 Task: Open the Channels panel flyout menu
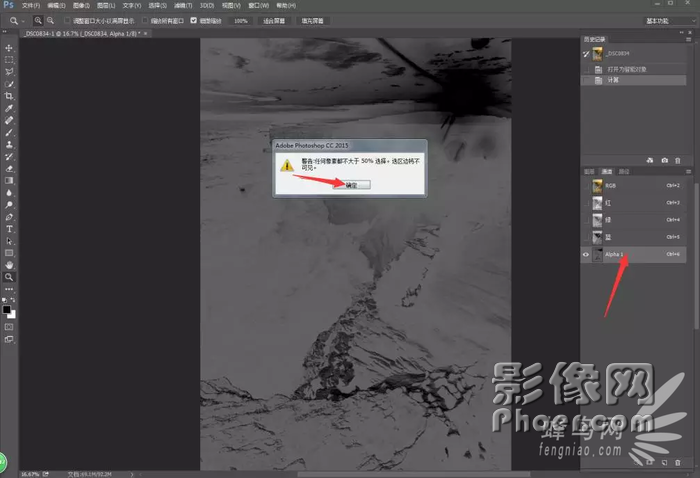688,171
